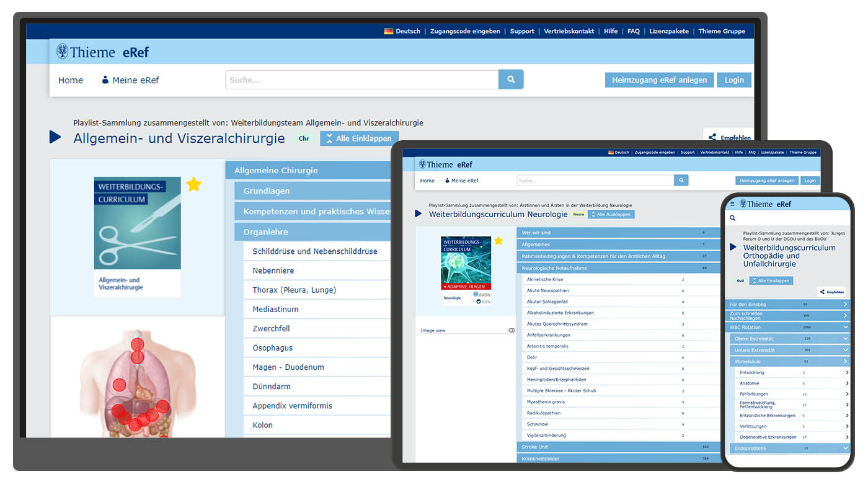868x484 pixels.
Task: Collapse the Untere Extremität chevron on phone
Action: (846, 350)
